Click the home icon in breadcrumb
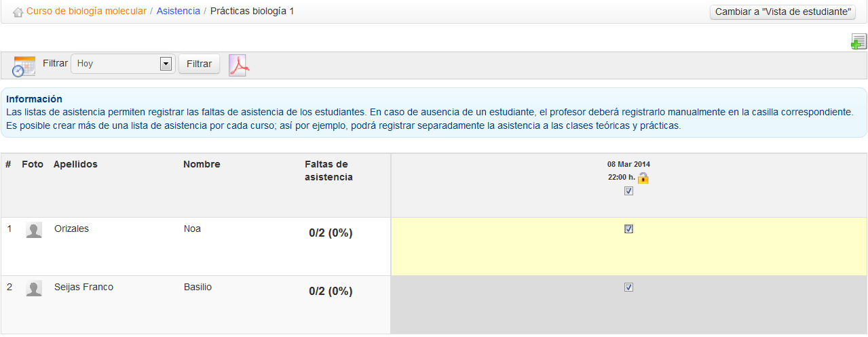This screenshot has height=337, width=868. click(x=18, y=12)
